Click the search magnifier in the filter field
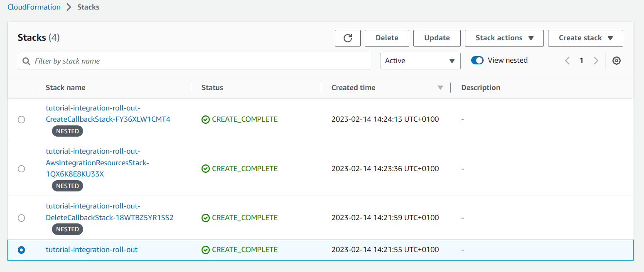The image size is (644, 272). (x=26, y=61)
